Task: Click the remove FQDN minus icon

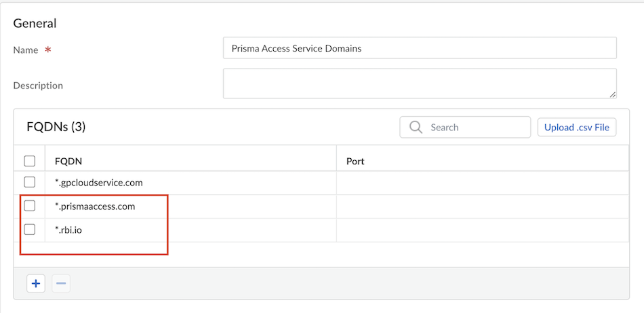Action: coord(61,284)
